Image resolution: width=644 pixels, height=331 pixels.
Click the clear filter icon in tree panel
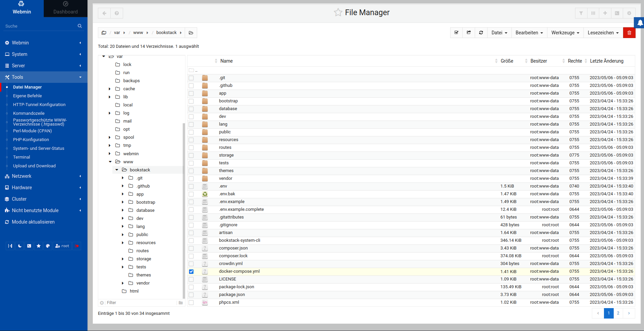click(102, 303)
